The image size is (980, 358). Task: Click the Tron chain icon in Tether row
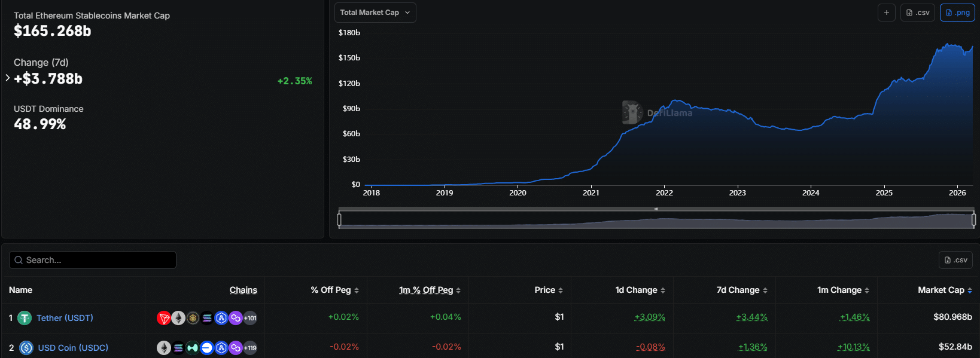(x=163, y=318)
